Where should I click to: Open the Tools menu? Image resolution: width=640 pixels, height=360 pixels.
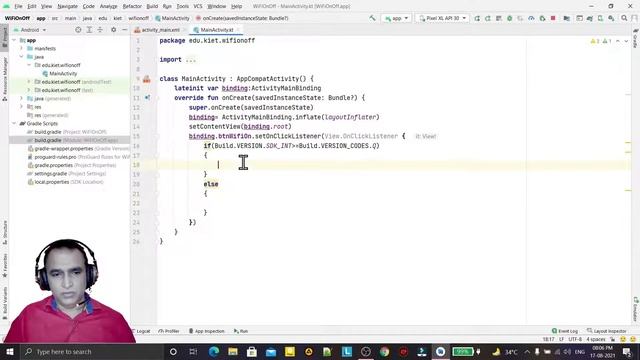pos(182,7)
